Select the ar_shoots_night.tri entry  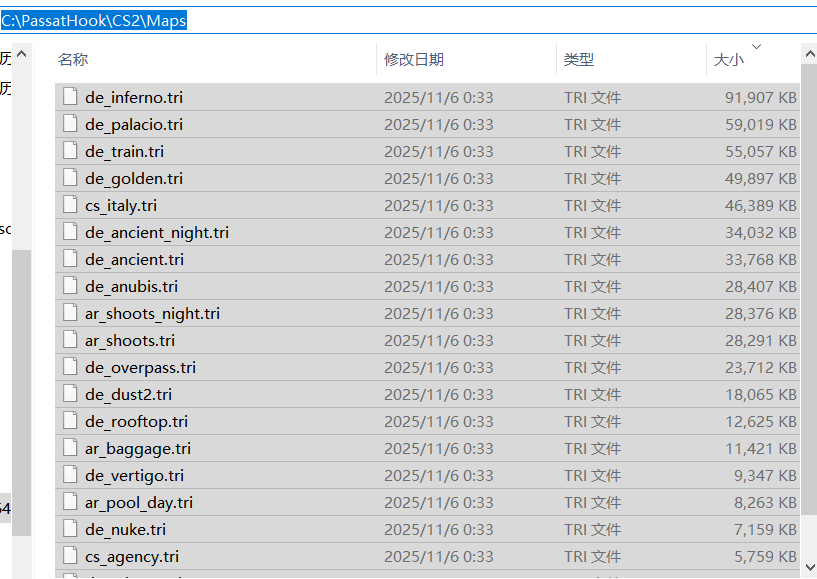click(x=152, y=313)
